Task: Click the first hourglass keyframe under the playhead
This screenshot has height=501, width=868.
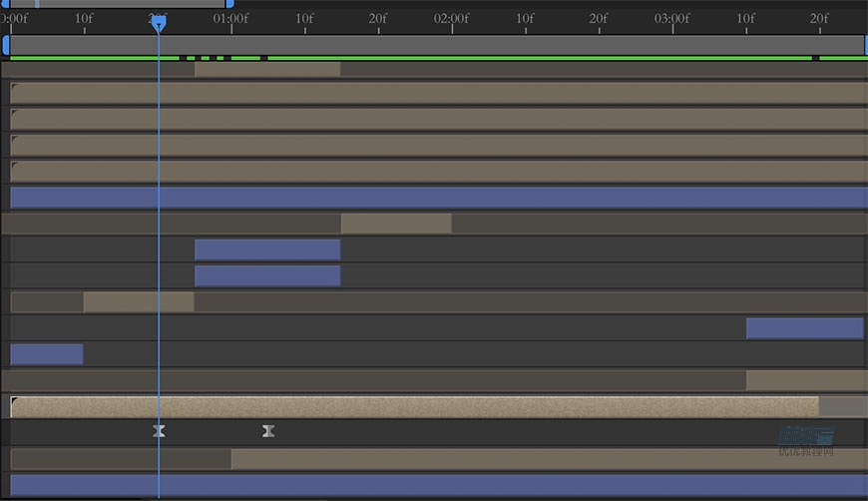Action: [x=159, y=431]
